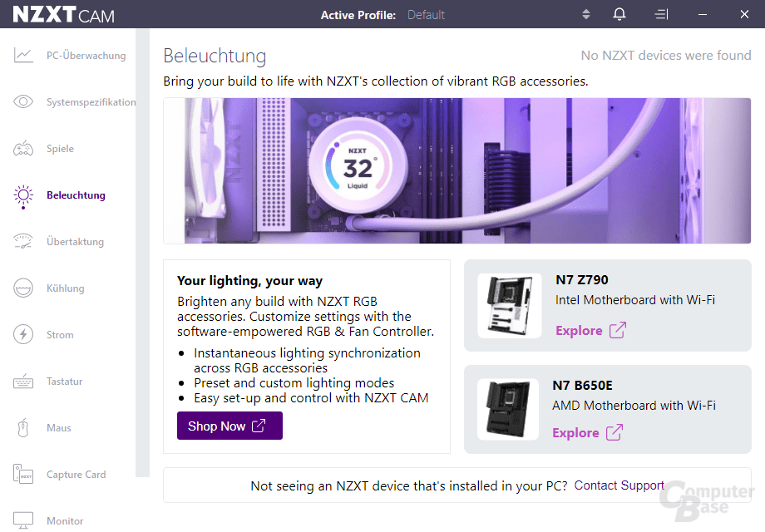
Task: Expand the Active Profile selector arrows
Action: coord(585,14)
